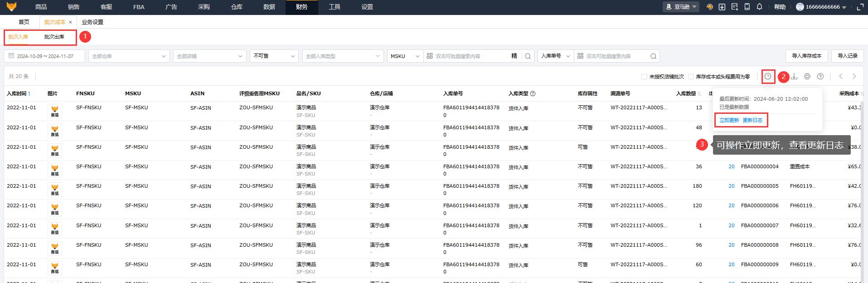
Task: Expand the 全部仓库 warehouse dropdown
Action: point(129,56)
